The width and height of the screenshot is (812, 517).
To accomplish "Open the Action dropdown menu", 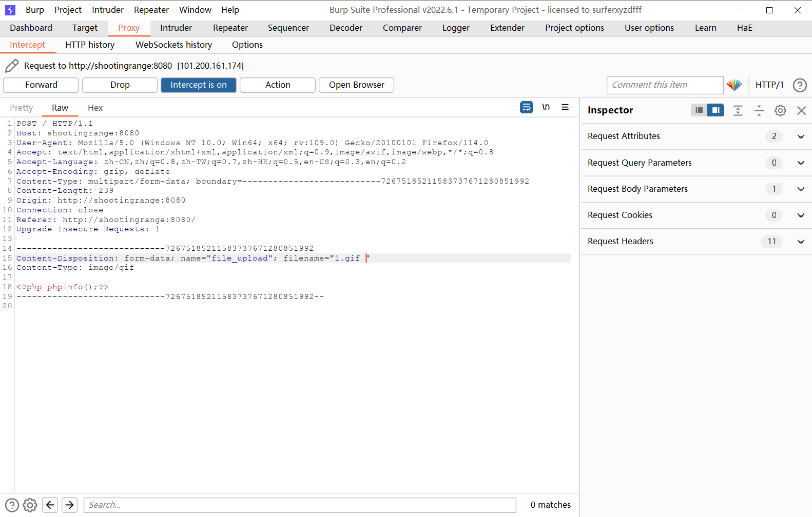I will [278, 85].
